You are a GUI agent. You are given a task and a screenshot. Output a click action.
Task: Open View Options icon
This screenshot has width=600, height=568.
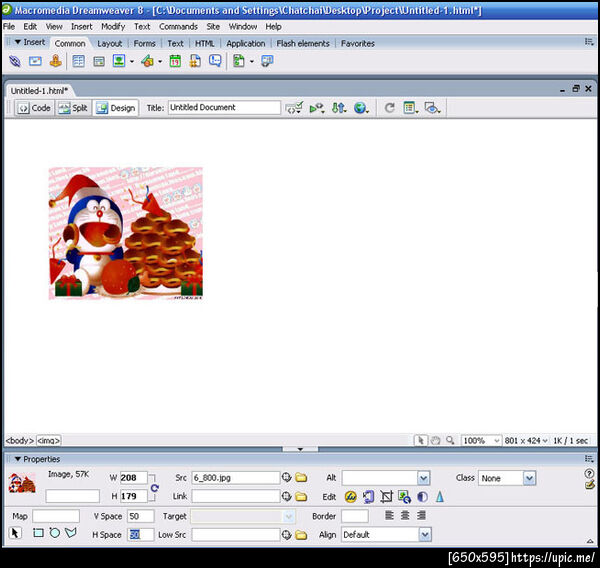(411, 108)
